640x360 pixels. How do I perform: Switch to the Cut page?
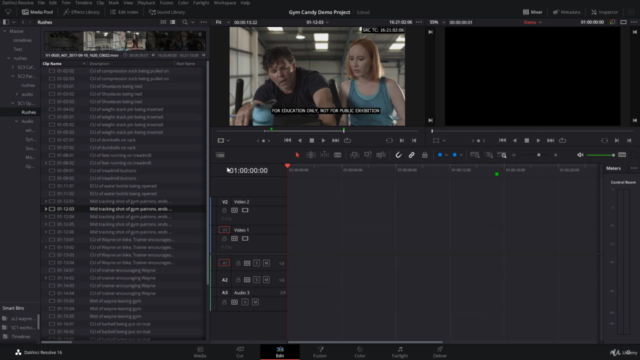240,352
